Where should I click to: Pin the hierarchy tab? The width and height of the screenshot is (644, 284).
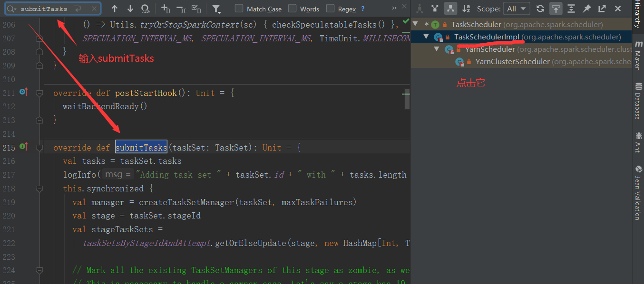point(587,9)
